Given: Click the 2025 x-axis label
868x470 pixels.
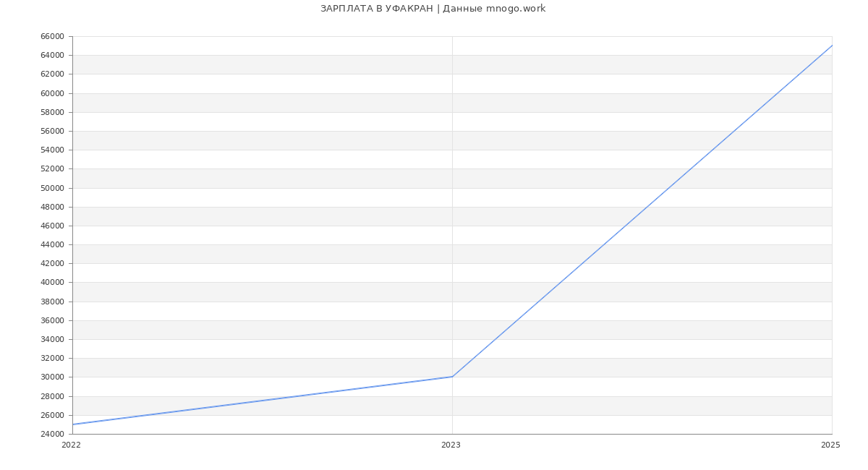Looking at the screenshot, I should point(830,445).
